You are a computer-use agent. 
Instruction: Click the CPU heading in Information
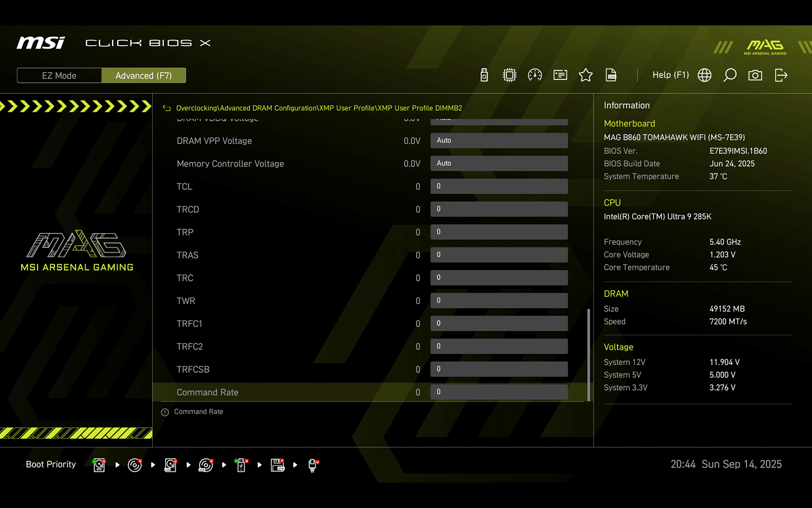pos(612,203)
